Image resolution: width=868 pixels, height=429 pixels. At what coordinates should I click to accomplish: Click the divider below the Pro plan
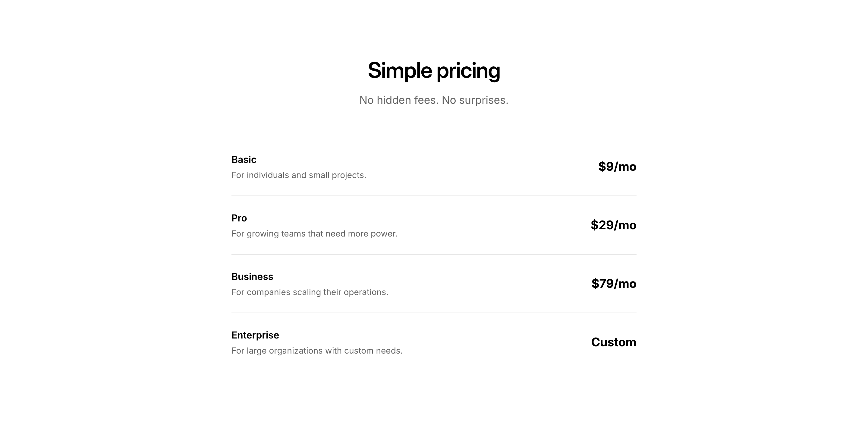pyautogui.click(x=434, y=254)
